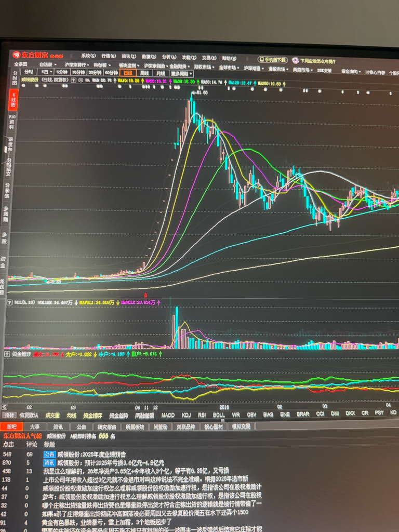Viewport: 399px width, 532px height.
Task: Click the 东方财富人气榜 label
Action: pyautogui.click(x=22, y=436)
